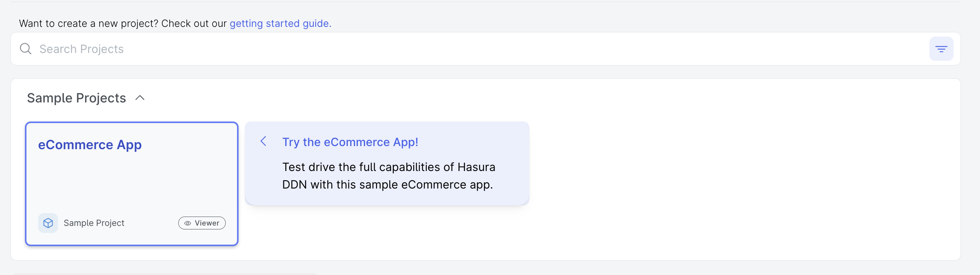Click the eCommerce App title
980x275 pixels.
pos(90,145)
